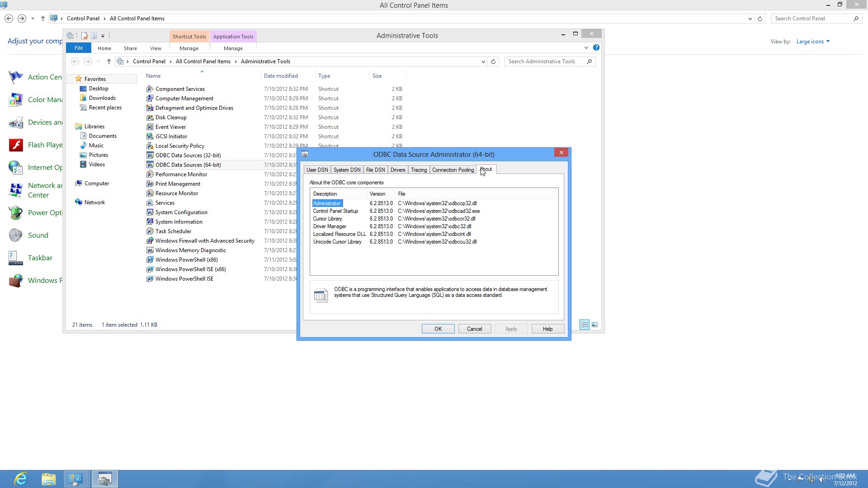868x488 pixels.
Task: Select the Cursor Library row
Action: (434, 219)
